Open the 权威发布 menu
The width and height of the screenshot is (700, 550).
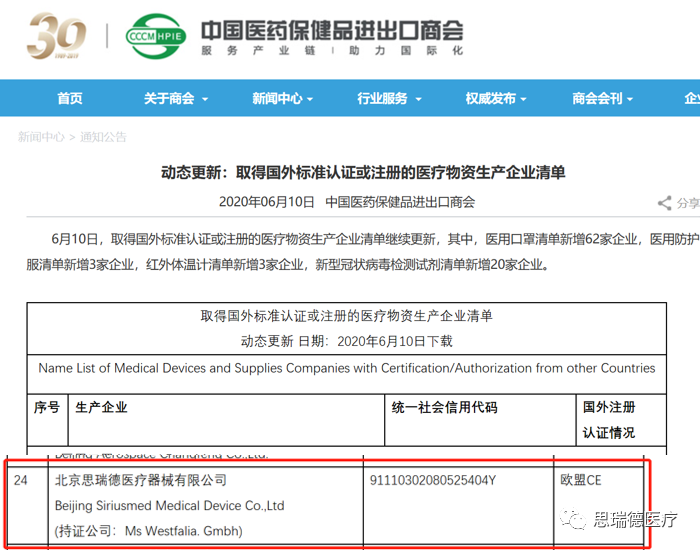(491, 98)
